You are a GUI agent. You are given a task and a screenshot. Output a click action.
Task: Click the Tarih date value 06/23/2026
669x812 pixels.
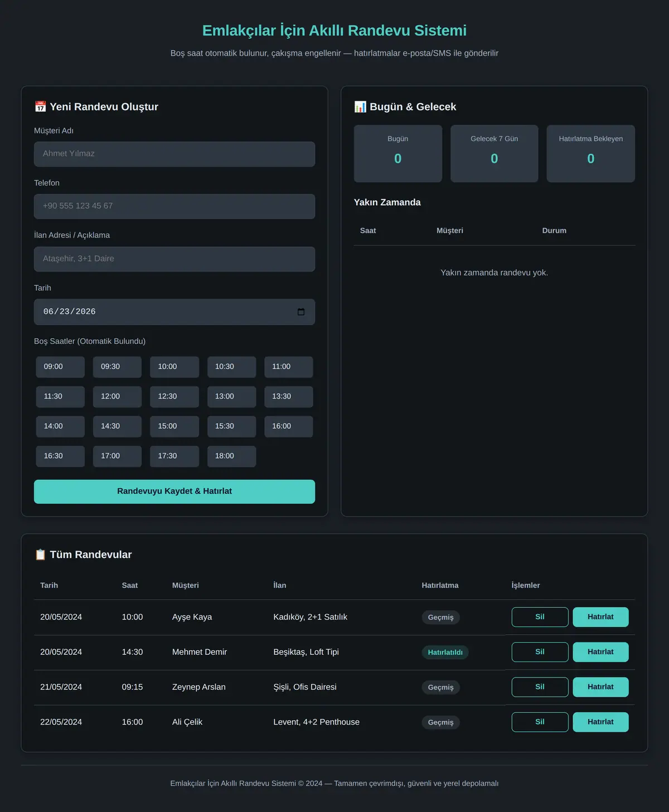pyautogui.click(x=70, y=312)
